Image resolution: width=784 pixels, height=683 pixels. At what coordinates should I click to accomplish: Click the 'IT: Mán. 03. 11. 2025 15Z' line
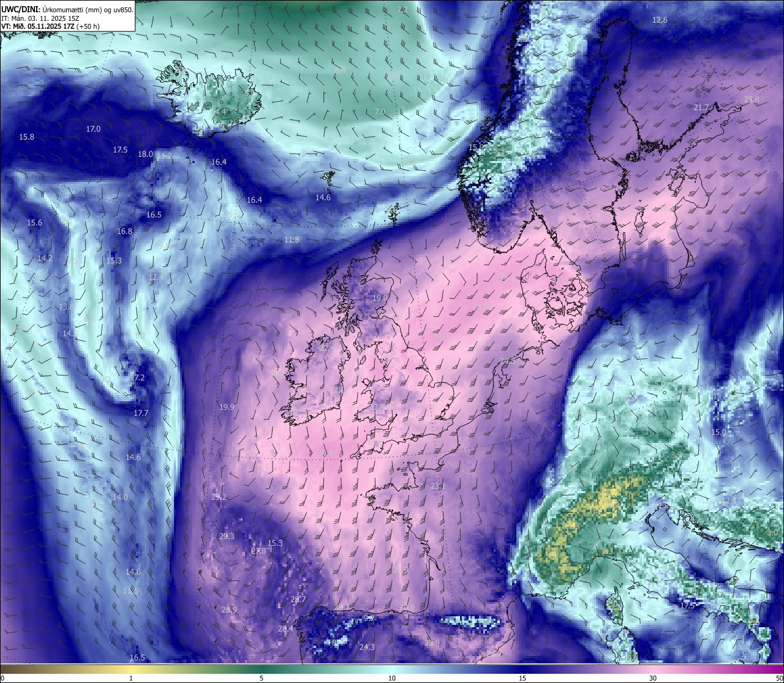(x=41, y=18)
